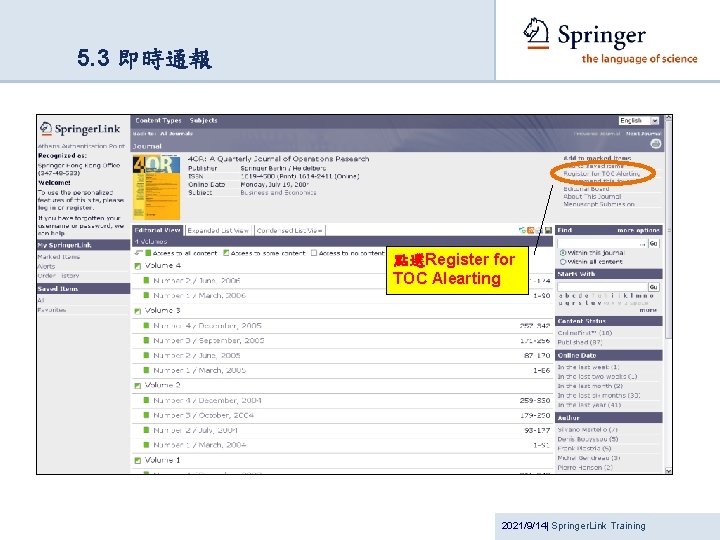Click the Volume 2 access icon
The image size is (720, 540).
pyautogui.click(x=137, y=386)
